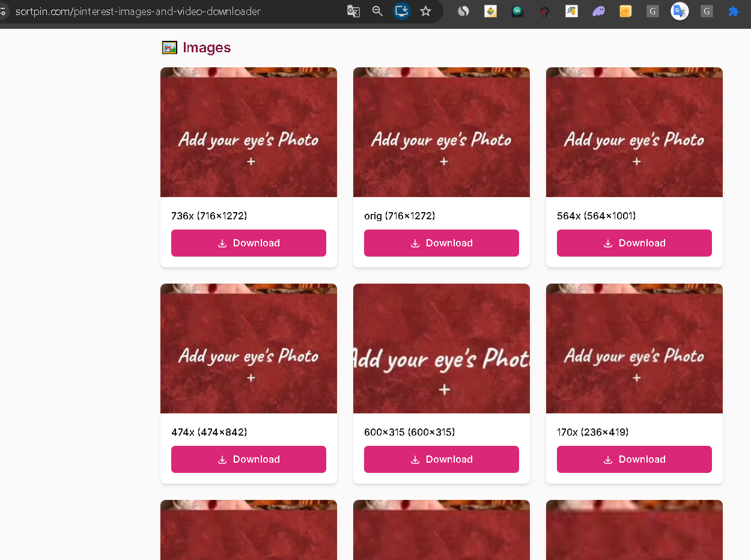Click the Images section heading
751x560 pixels.
[x=207, y=47]
